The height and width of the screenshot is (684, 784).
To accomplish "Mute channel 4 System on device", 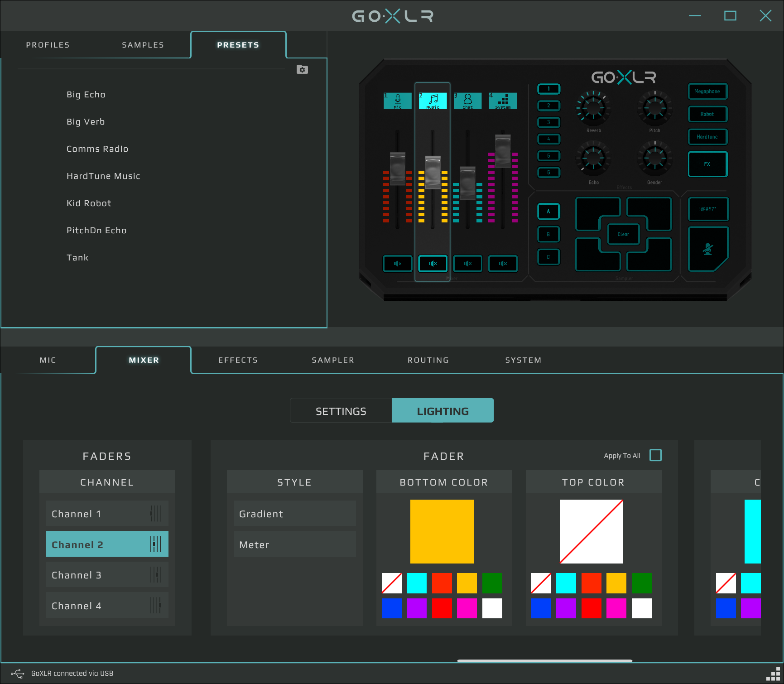I will tap(503, 263).
